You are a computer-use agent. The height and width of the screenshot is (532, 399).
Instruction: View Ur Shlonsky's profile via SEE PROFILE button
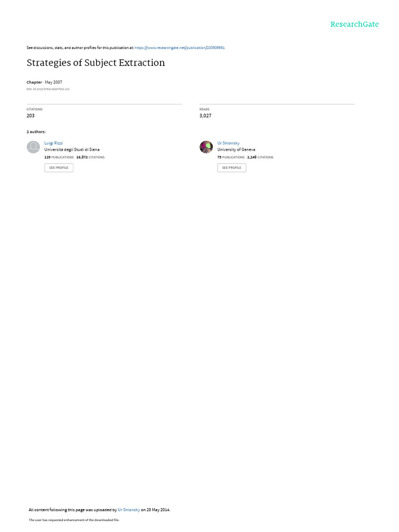click(x=232, y=168)
